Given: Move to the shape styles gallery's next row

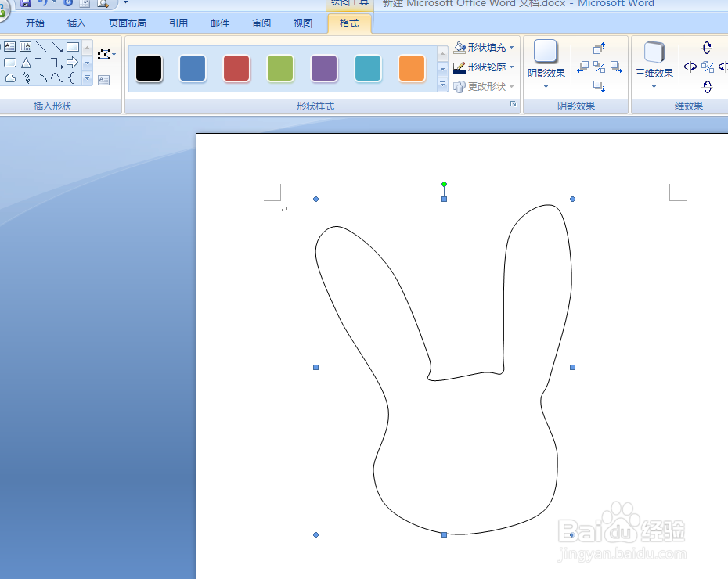Looking at the screenshot, I should click(442, 69).
